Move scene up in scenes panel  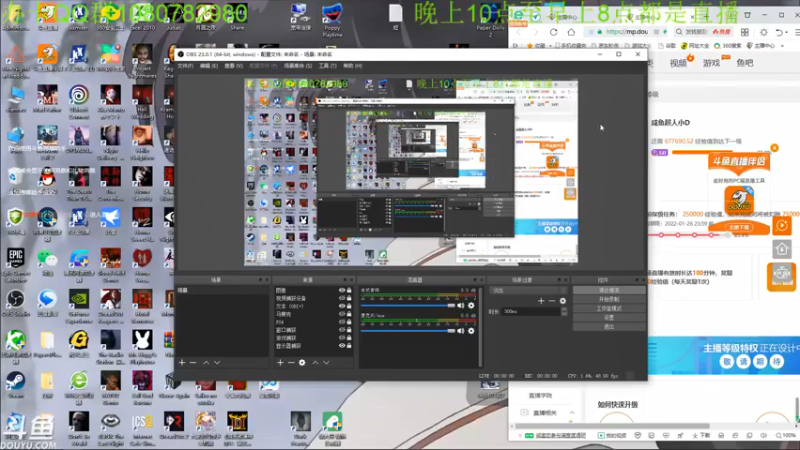206,362
